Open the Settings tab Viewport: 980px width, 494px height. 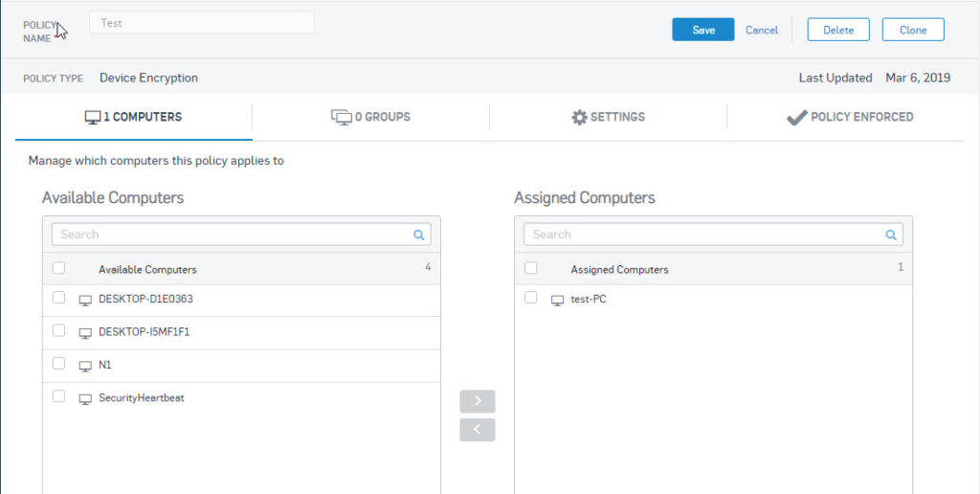(x=608, y=117)
